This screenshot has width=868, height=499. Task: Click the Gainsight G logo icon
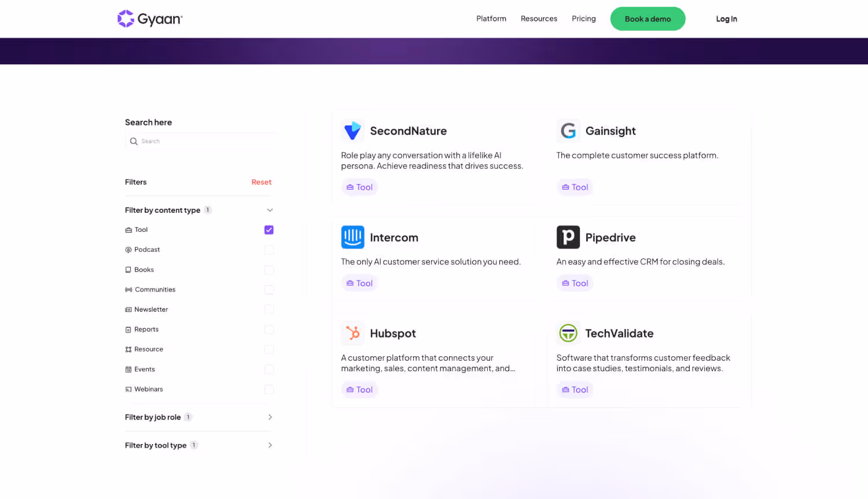(568, 131)
